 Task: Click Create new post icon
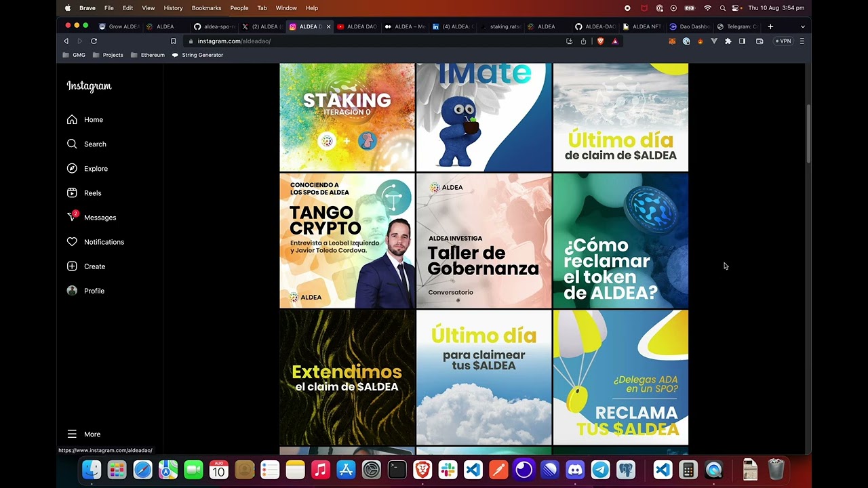pos(72,266)
